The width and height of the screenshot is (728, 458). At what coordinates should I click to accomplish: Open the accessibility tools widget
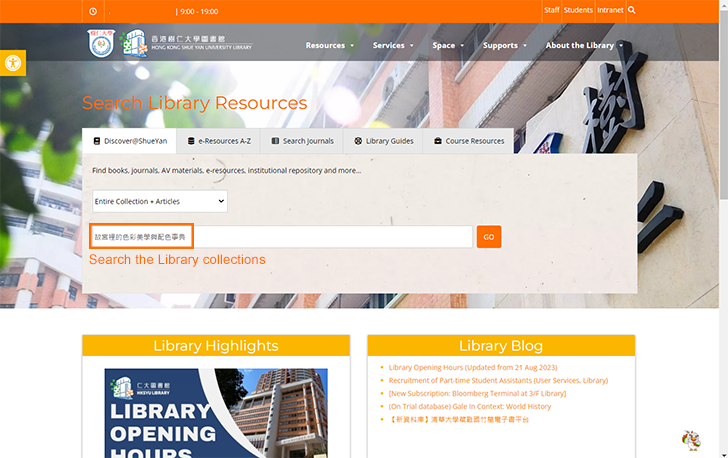click(x=12, y=62)
